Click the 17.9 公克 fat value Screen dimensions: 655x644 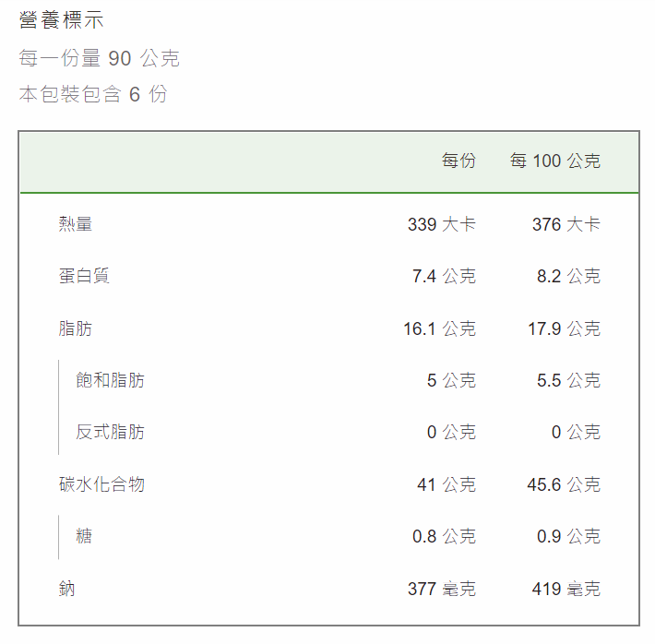564,328
